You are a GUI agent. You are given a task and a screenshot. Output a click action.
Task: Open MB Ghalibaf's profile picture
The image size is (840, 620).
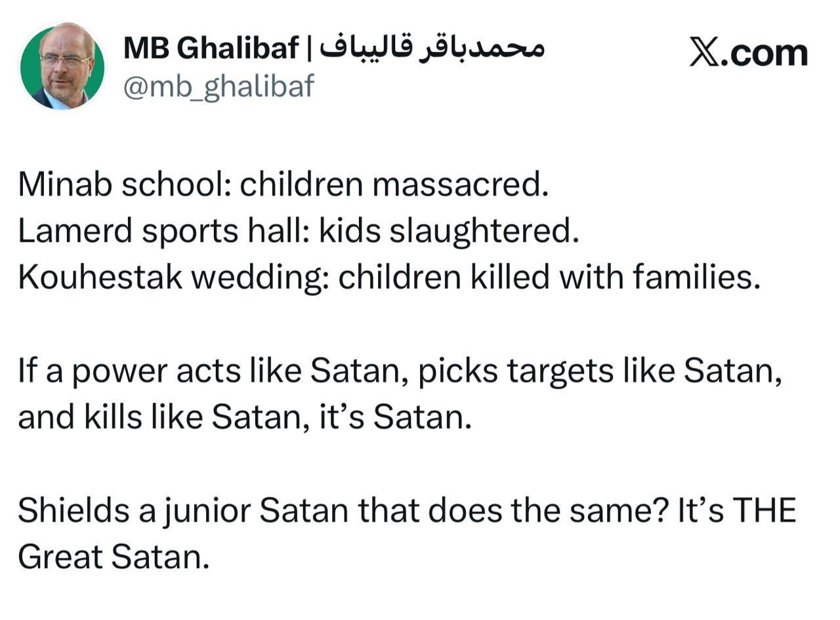click(x=62, y=66)
